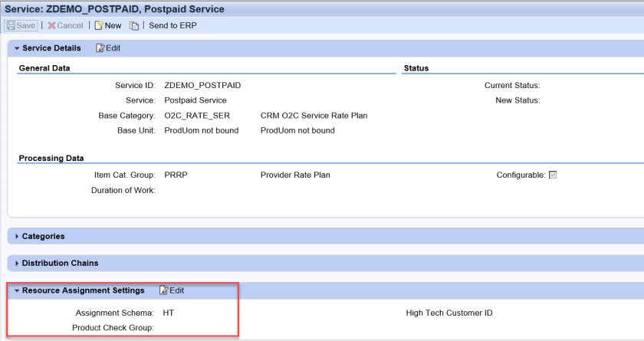644x341 pixels.
Task: Edit the Service Details block
Action: tap(108, 48)
